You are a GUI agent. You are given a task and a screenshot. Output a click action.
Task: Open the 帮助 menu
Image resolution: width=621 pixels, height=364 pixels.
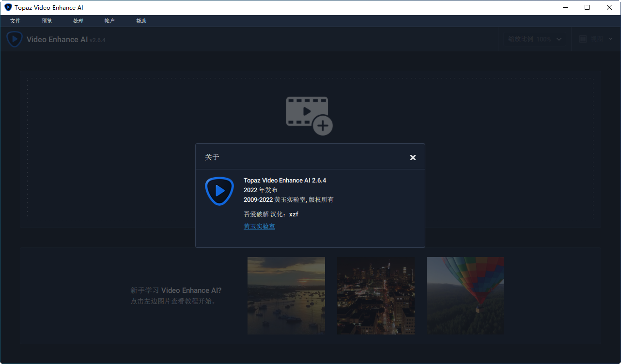(141, 21)
